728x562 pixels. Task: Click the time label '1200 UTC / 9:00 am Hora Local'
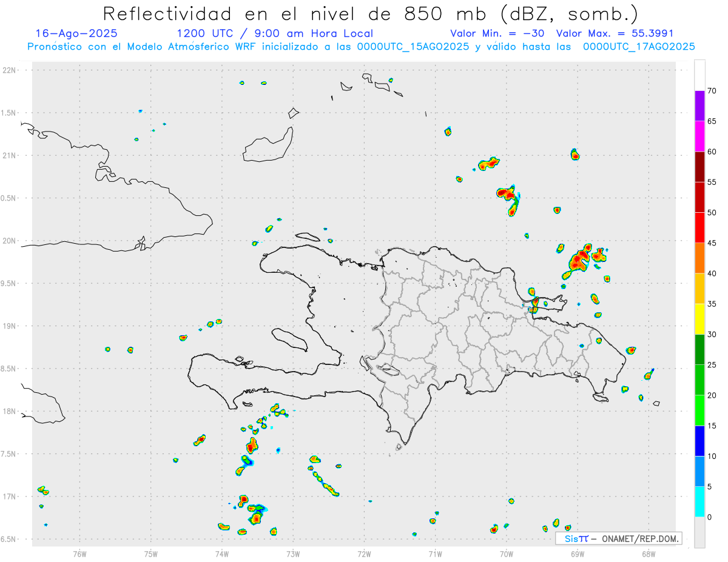click(275, 33)
